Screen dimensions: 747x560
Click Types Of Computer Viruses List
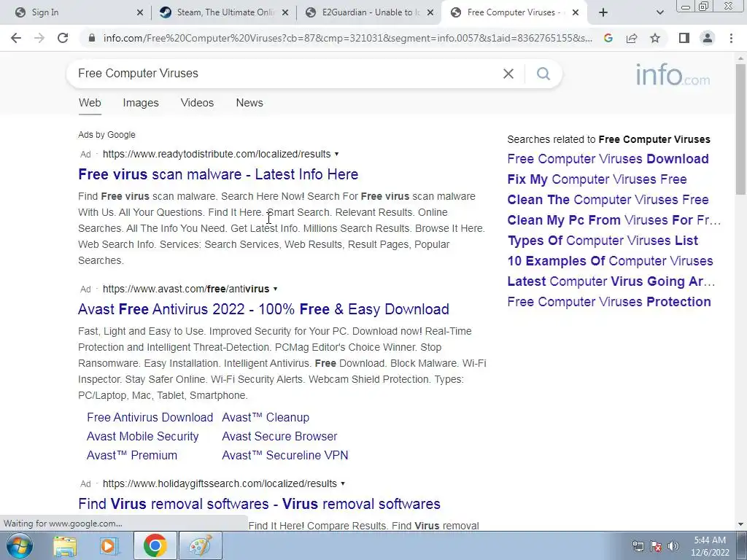pos(603,241)
